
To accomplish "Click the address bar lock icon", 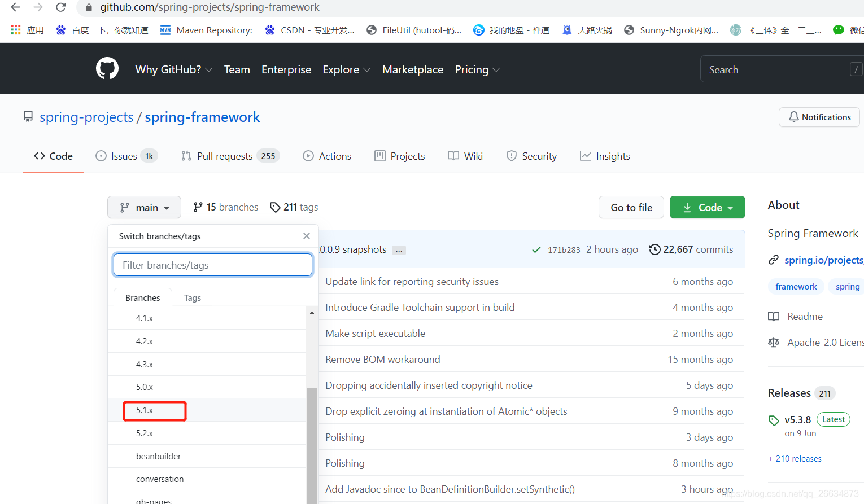I will pyautogui.click(x=89, y=7).
